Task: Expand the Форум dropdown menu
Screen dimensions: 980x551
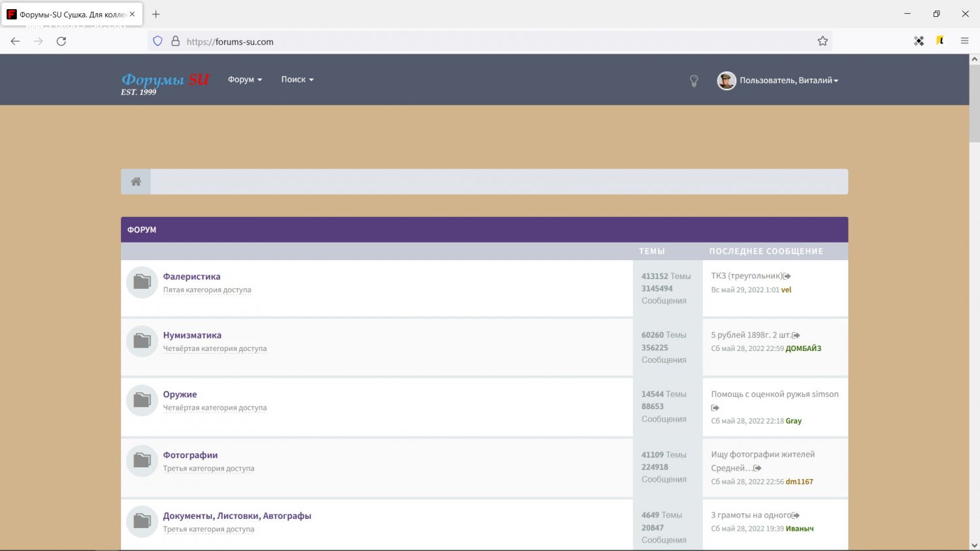Action: pyautogui.click(x=244, y=80)
